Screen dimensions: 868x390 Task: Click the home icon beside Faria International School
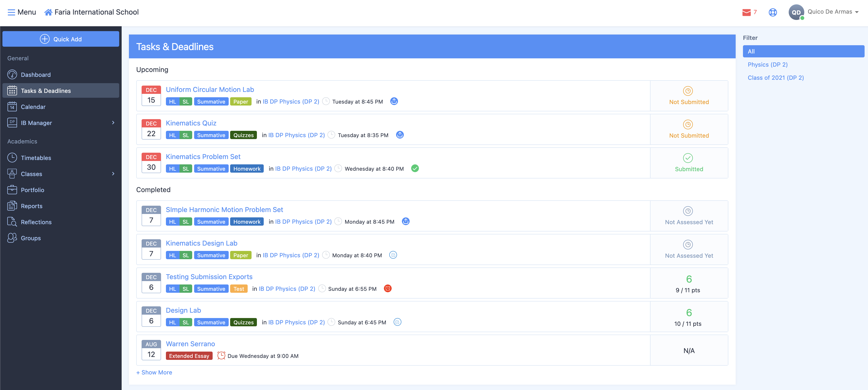click(48, 12)
